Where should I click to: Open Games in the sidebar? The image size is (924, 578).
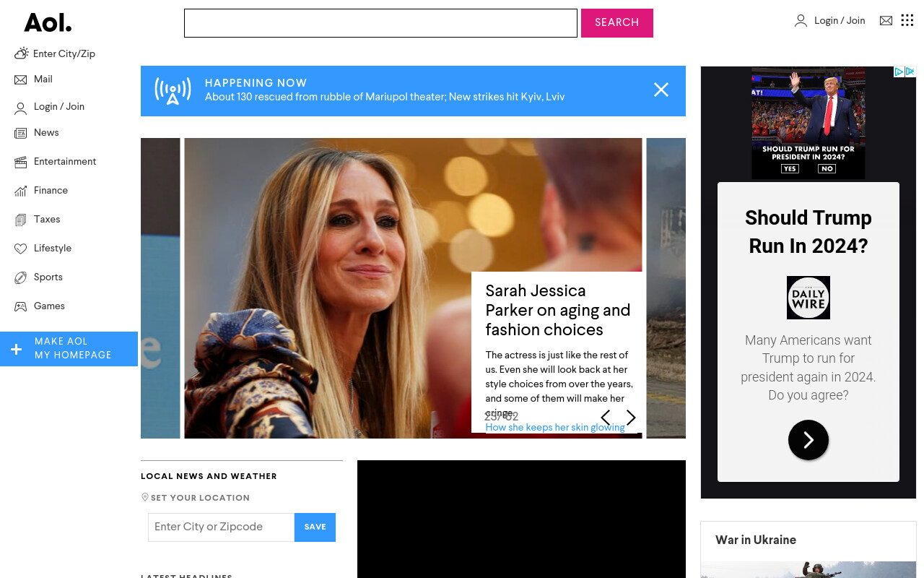tap(49, 306)
